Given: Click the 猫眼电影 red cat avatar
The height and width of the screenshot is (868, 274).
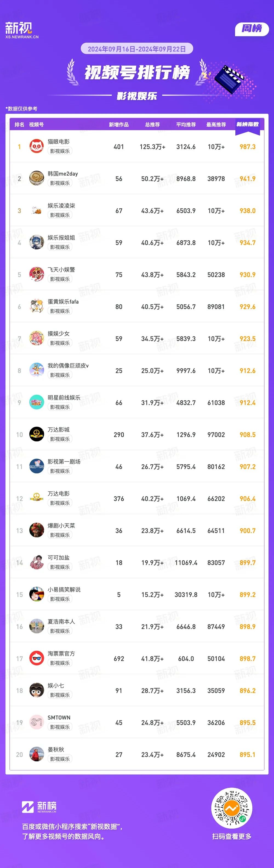Looking at the screenshot, I should pyautogui.click(x=36, y=146).
